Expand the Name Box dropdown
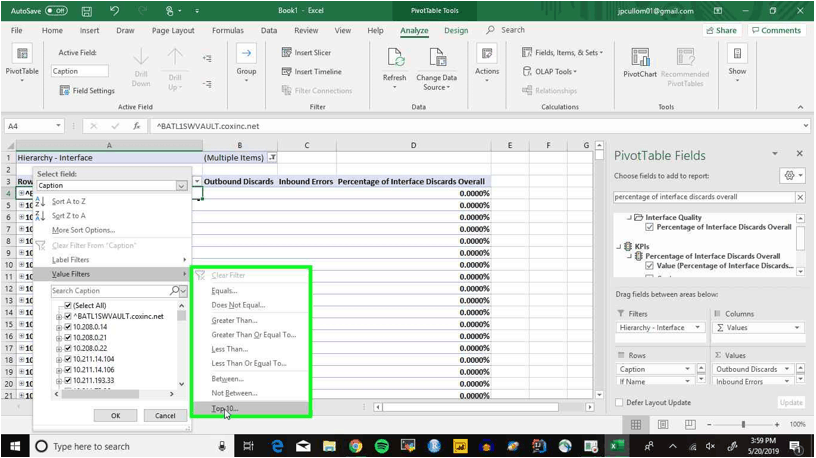 click(58, 126)
